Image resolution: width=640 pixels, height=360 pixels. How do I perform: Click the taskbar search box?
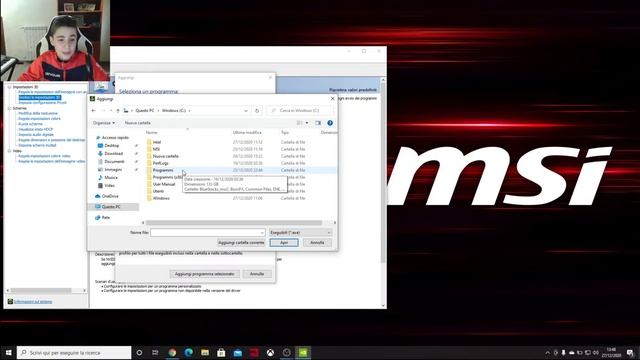pos(74,352)
